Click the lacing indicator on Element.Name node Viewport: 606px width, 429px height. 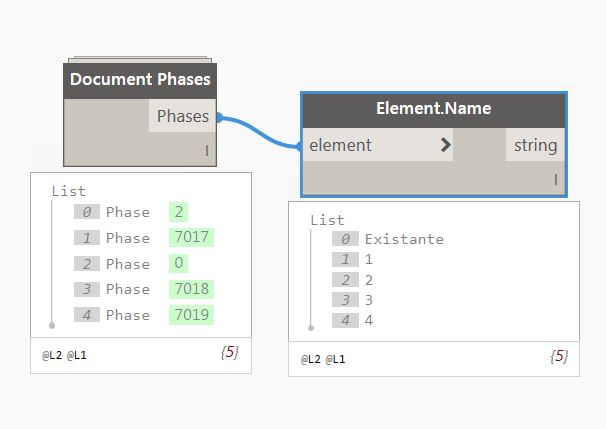pos(556,180)
